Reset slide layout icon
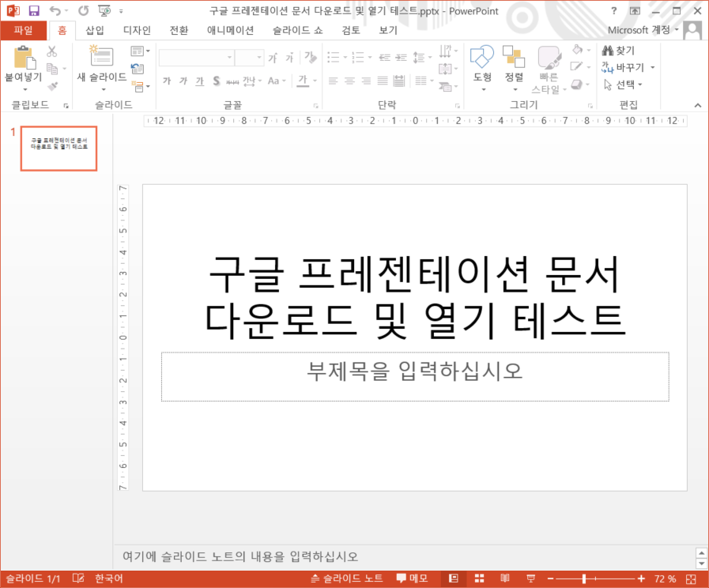 click(138, 68)
